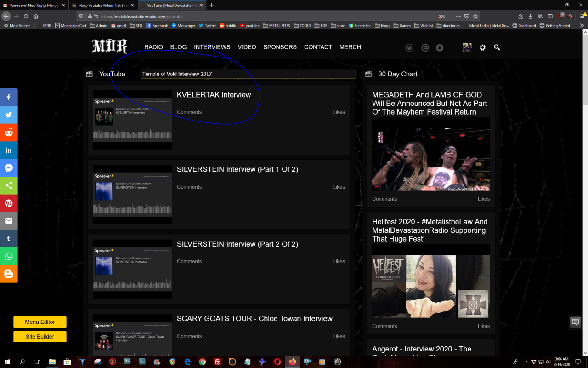Open page actions three-dot menu
Screen dimensions: 588x368
(458, 16)
